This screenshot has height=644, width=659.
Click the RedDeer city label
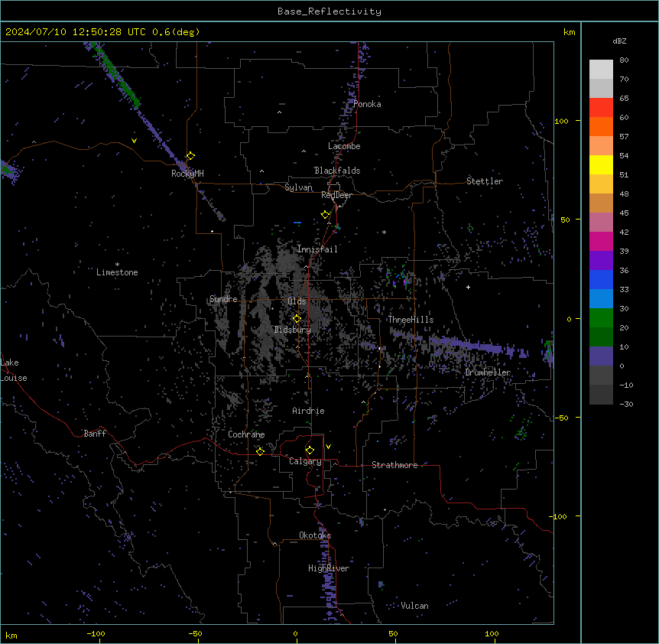point(336,195)
